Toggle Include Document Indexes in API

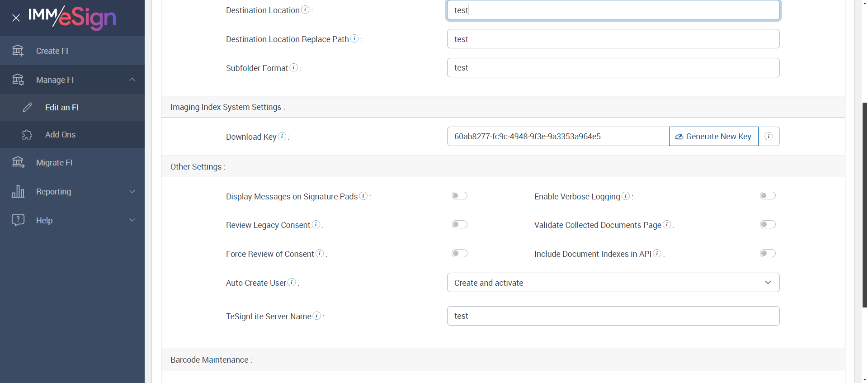(767, 253)
